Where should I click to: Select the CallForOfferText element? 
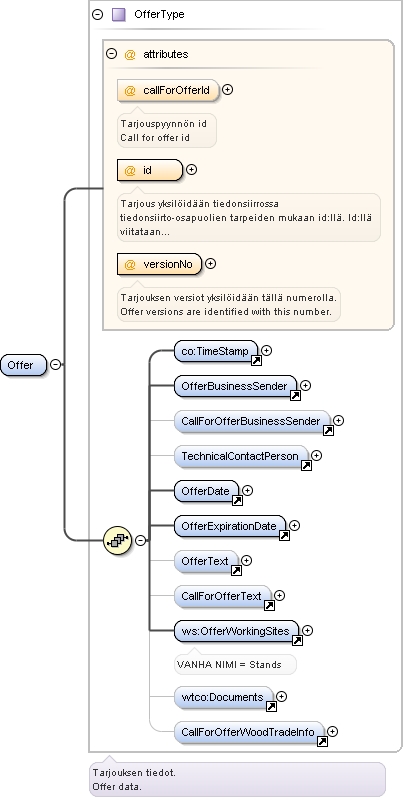pyautogui.click(x=223, y=596)
